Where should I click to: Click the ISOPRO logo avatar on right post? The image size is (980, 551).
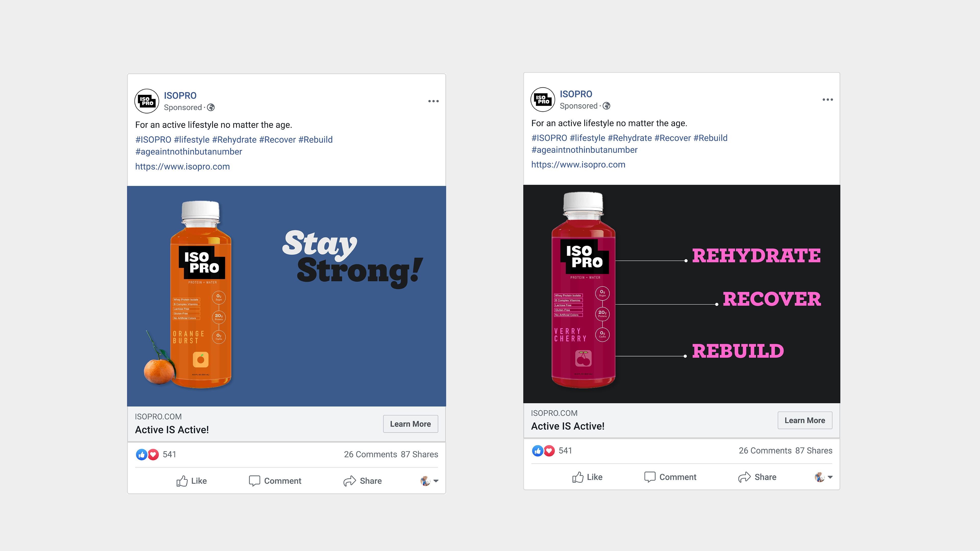coord(543,100)
